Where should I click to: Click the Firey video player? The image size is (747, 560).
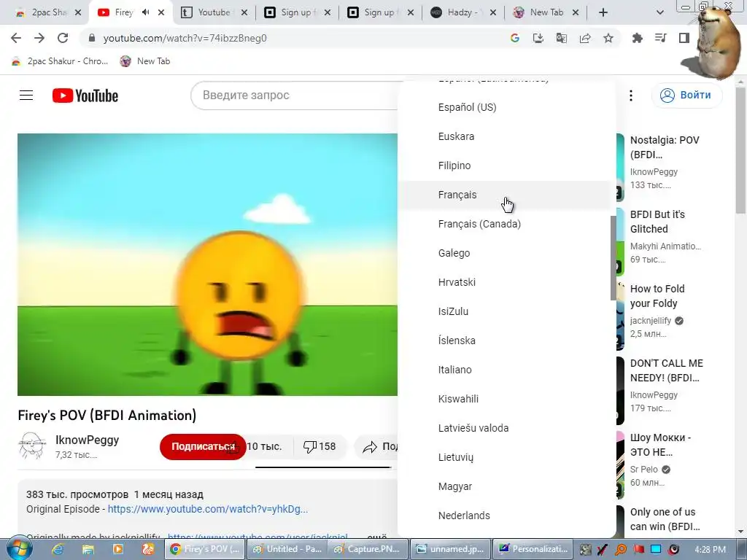tap(207, 264)
